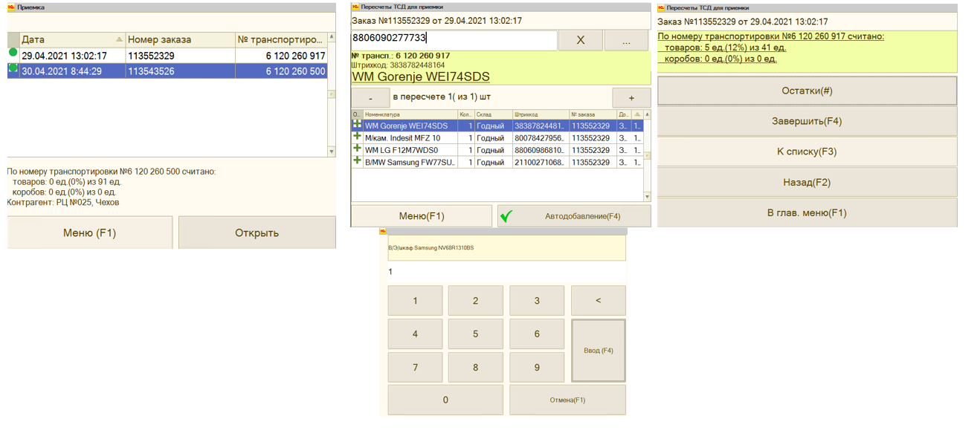Click green status dot for order 113543526
This screenshot has height=436, width=980.
(x=13, y=68)
